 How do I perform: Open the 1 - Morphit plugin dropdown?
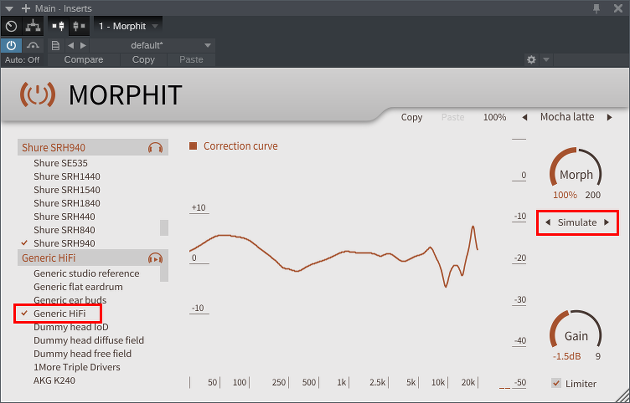coord(129,27)
